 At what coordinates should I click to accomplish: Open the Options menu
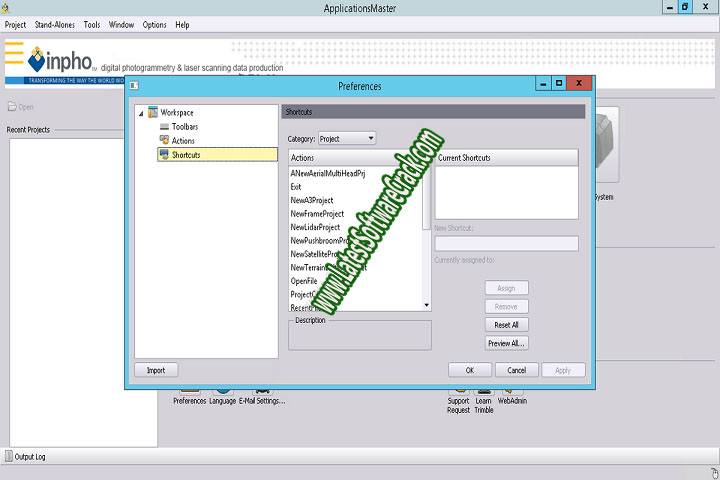click(x=154, y=24)
